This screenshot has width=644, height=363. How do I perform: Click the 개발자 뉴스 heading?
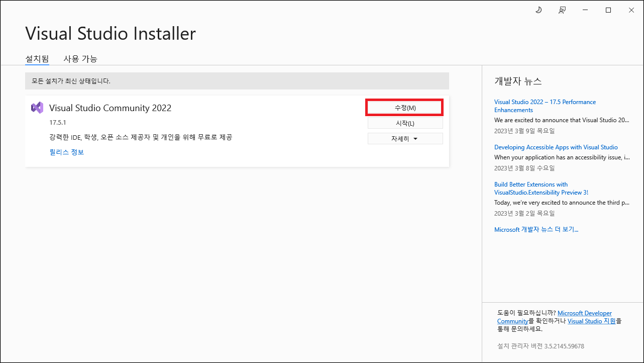coord(518,81)
